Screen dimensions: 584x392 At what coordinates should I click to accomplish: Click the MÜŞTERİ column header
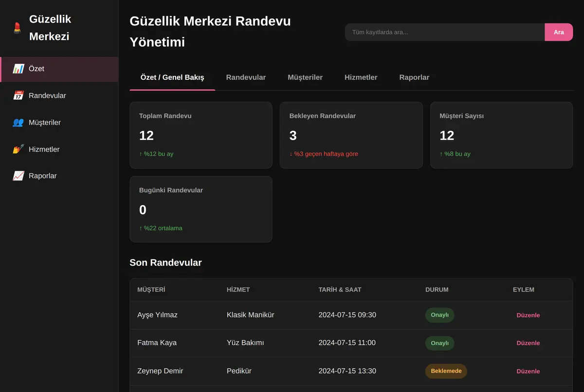click(151, 289)
